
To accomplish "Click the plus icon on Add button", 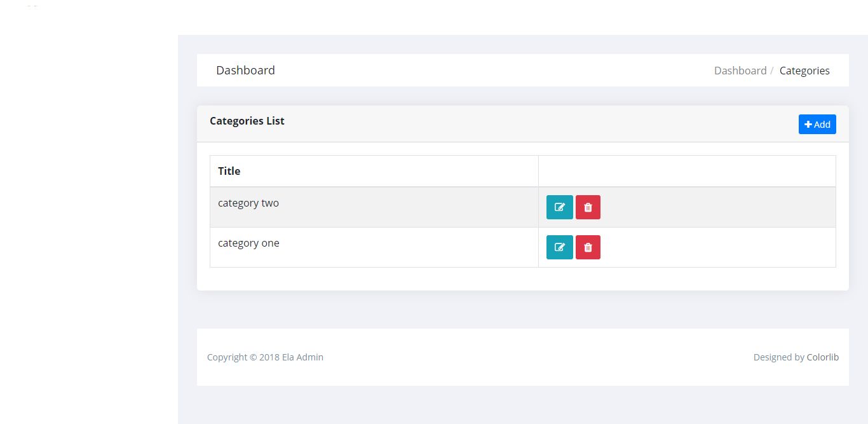I will [x=808, y=125].
